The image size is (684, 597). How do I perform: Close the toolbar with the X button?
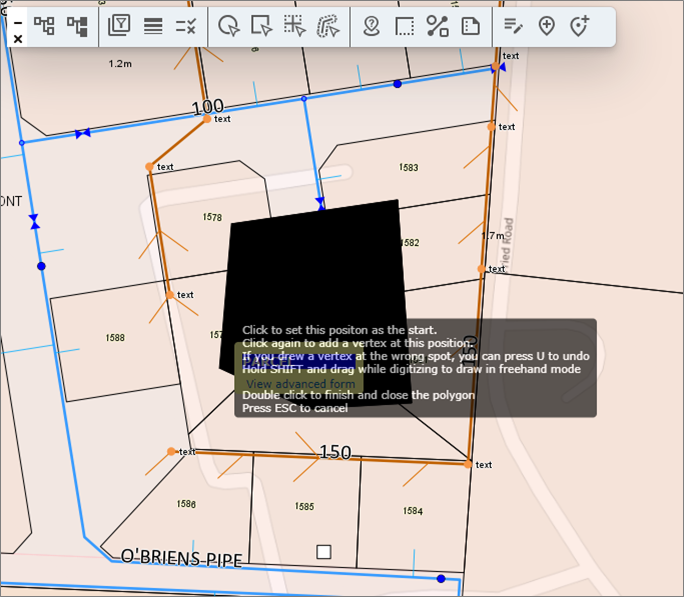coord(17,39)
